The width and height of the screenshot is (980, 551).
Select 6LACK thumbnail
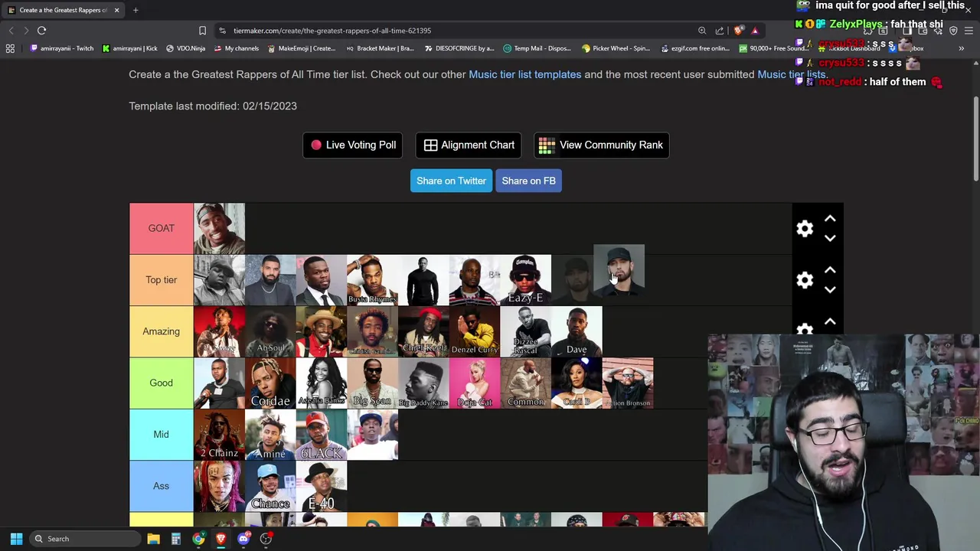[x=322, y=434]
